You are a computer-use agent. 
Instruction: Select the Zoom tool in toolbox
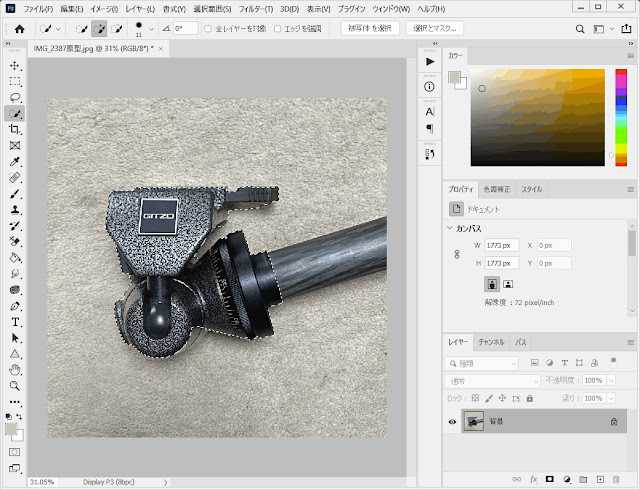coord(15,386)
